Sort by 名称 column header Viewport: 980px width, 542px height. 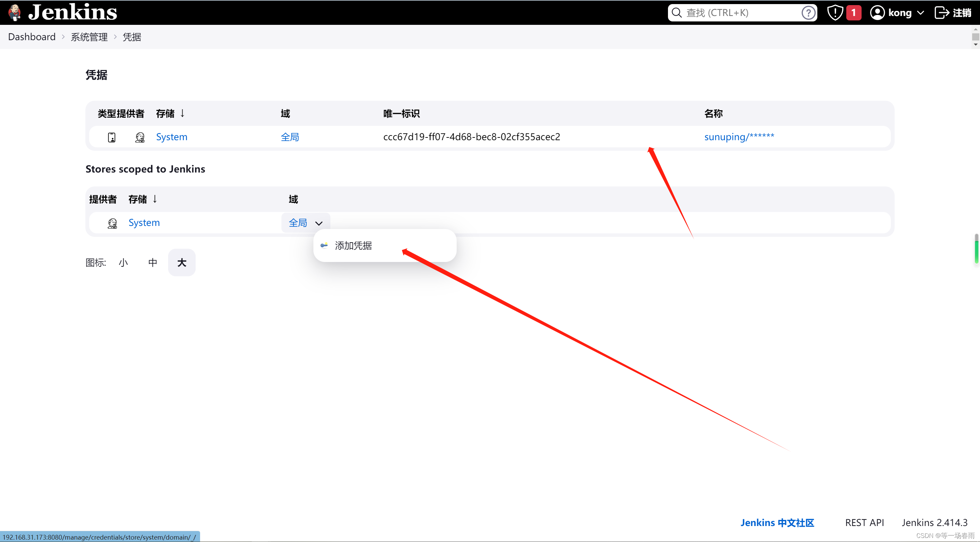click(x=713, y=113)
